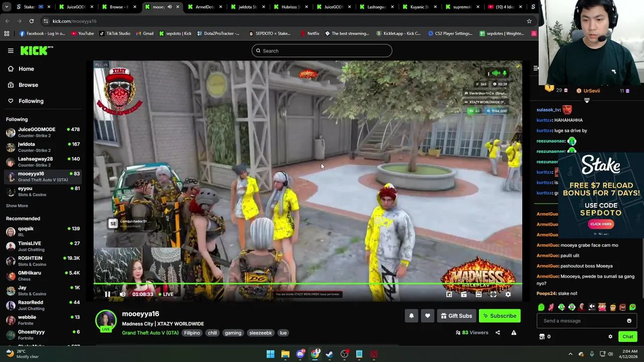Open the Netflix bookmark
The image size is (644, 362).
point(310,34)
